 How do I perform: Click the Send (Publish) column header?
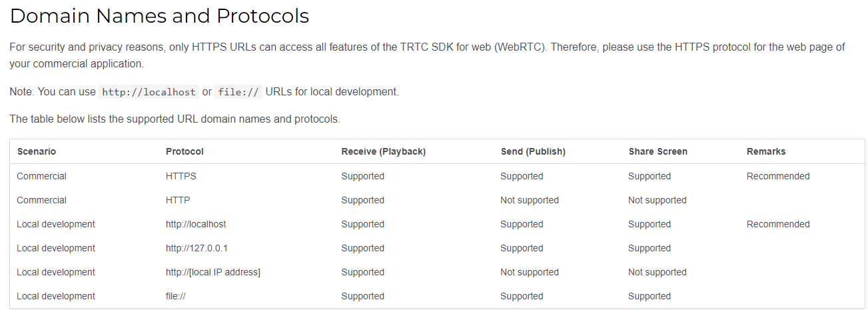tap(533, 151)
